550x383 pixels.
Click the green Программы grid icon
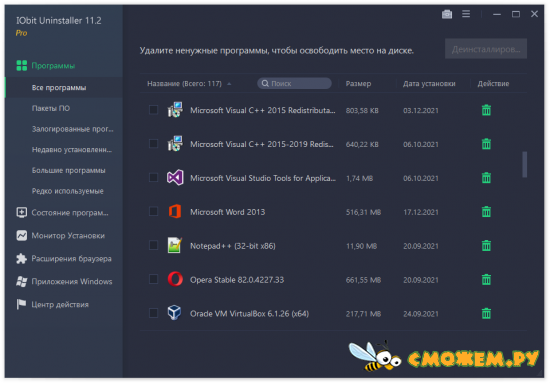(22, 65)
